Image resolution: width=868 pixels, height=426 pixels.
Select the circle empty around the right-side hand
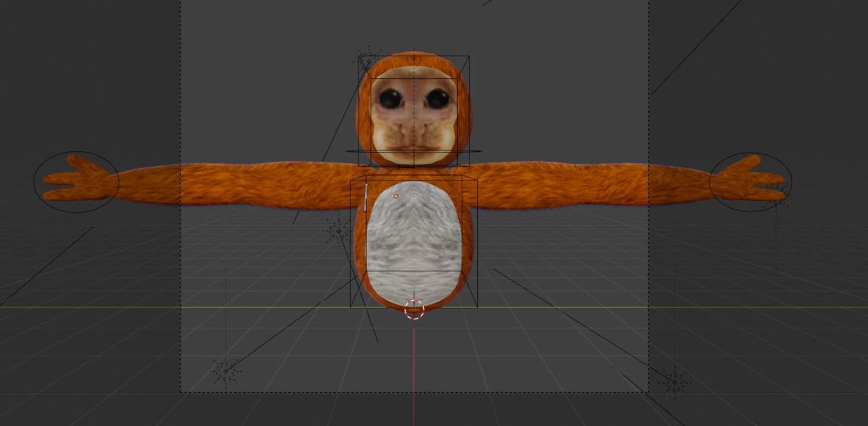pos(751,182)
